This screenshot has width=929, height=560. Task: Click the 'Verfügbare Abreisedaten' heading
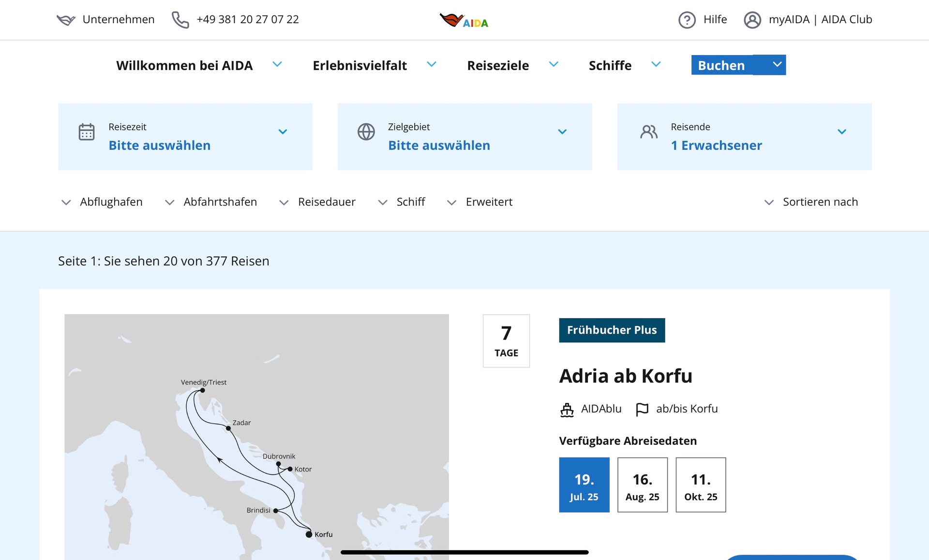point(628,441)
